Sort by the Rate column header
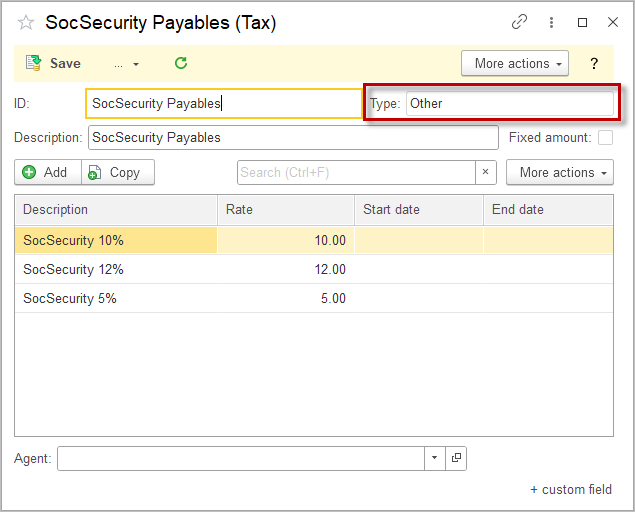The height and width of the screenshot is (512, 635). tap(285, 210)
